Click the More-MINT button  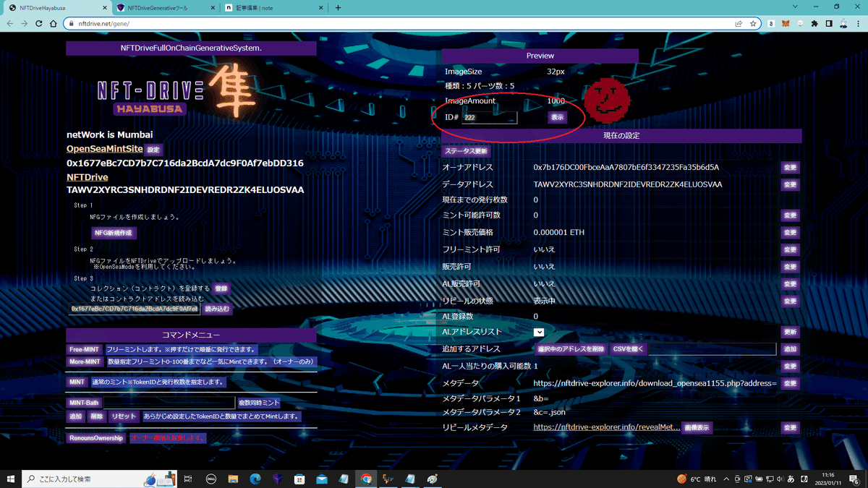[85, 361]
